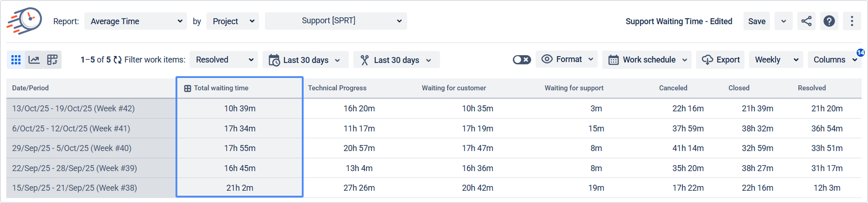Click the 17h 55m total waiting cell

pos(240,148)
